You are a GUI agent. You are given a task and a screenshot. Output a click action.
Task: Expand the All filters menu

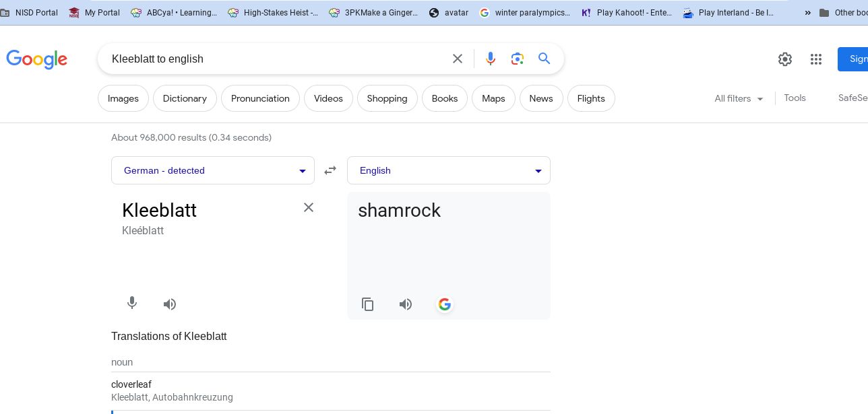point(739,98)
